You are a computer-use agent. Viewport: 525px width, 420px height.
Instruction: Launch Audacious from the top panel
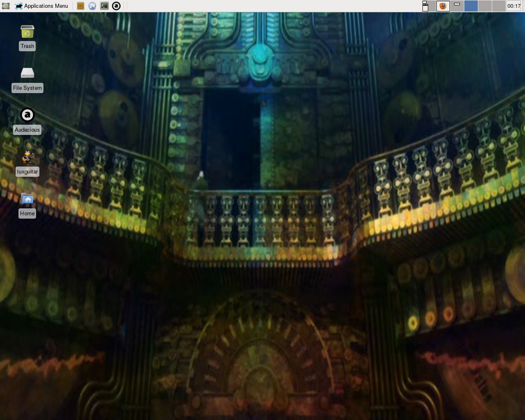[116, 6]
